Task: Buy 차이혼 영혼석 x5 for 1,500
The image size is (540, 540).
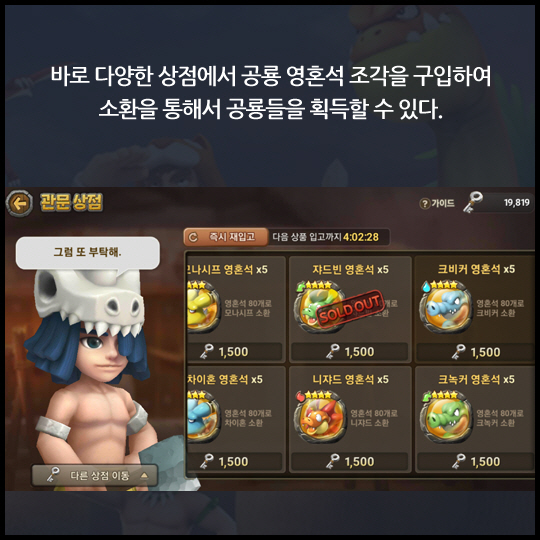Action: coord(235,461)
